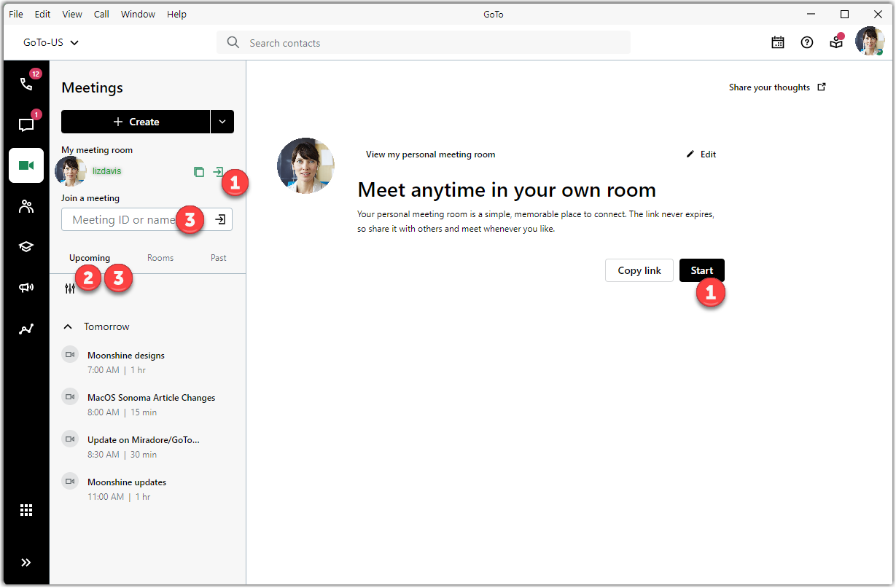This screenshot has height=588, width=896.
Task: Open the Window menu
Action: pyautogui.click(x=138, y=14)
